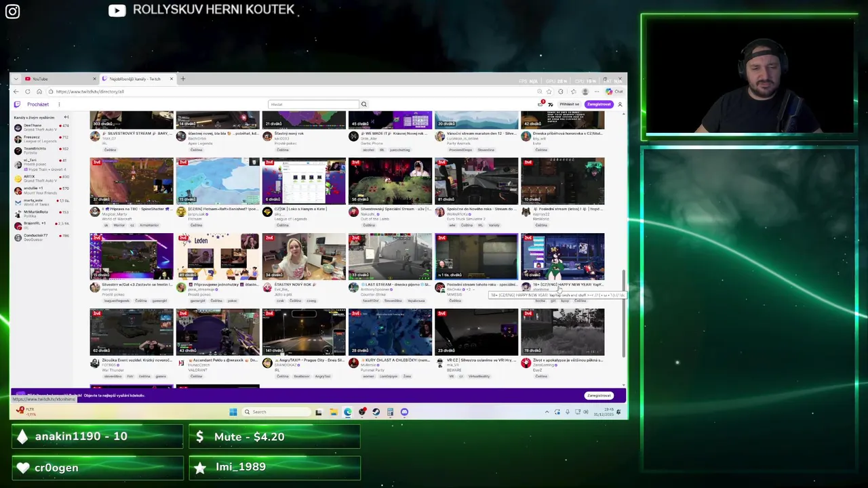Collapse the live channels sidebar arrow

pyautogui.click(x=66, y=117)
